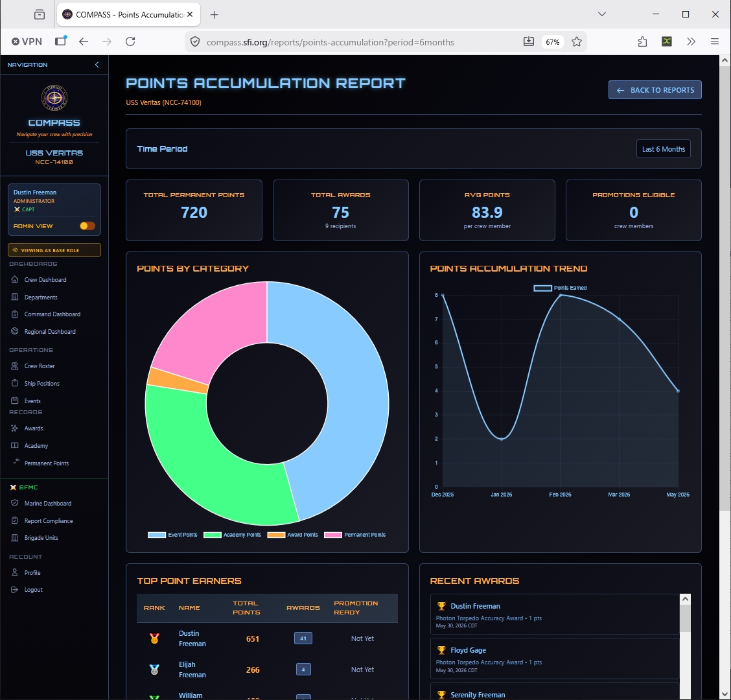Click the Ship Positions icon
The width and height of the screenshot is (731, 700).
[x=15, y=383]
